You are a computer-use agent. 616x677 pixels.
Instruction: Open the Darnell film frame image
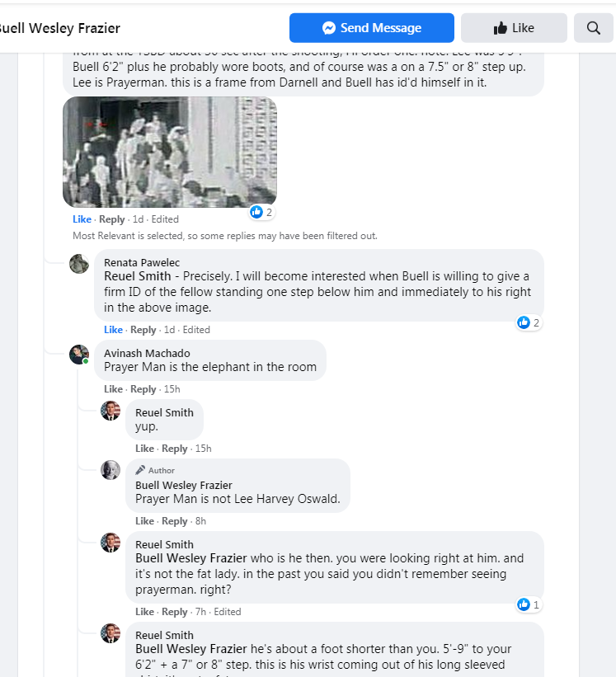[x=170, y=152]
